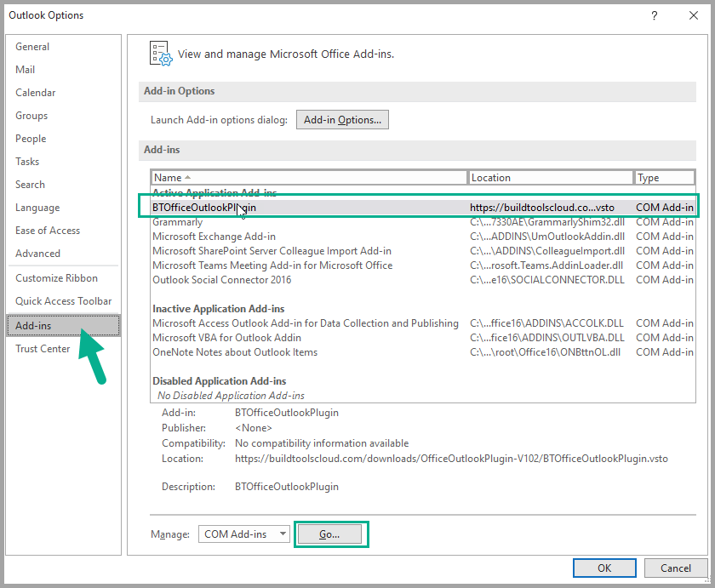Open the Advanced options category
Viewport: 715px width, 588px height.
coord(38,254)
